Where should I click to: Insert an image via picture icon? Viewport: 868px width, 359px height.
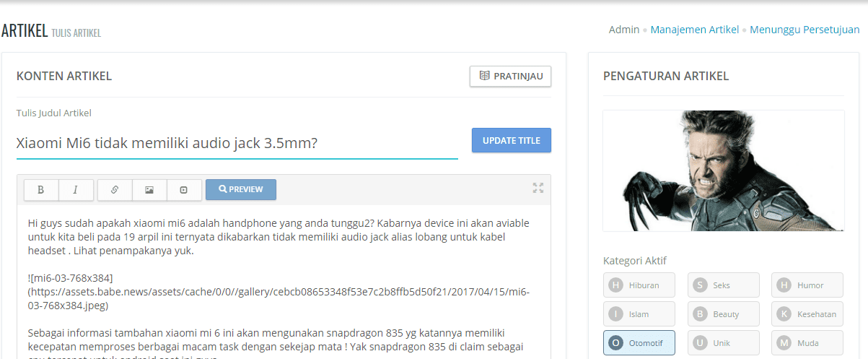coord(149,190)
